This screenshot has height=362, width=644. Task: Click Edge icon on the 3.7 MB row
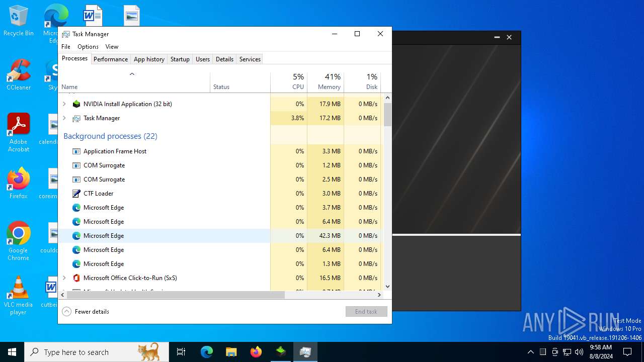(76, 208)
